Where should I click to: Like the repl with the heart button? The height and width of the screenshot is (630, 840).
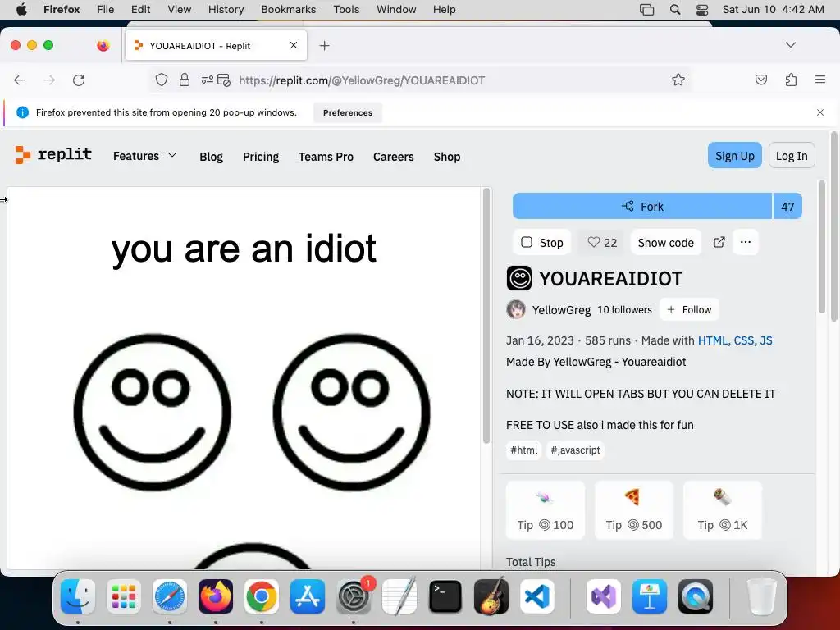click(601, 243)
